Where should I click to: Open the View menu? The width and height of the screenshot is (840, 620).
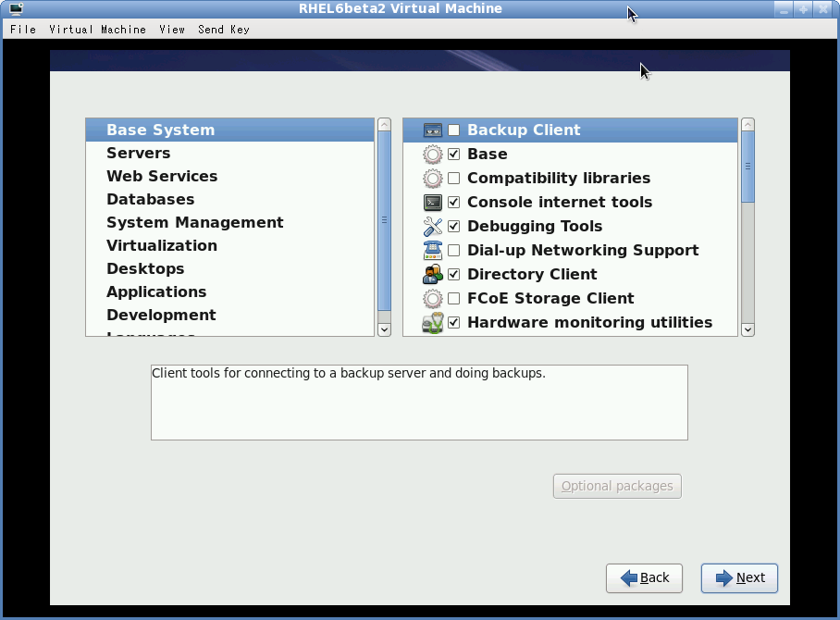[x=172, y=30]
